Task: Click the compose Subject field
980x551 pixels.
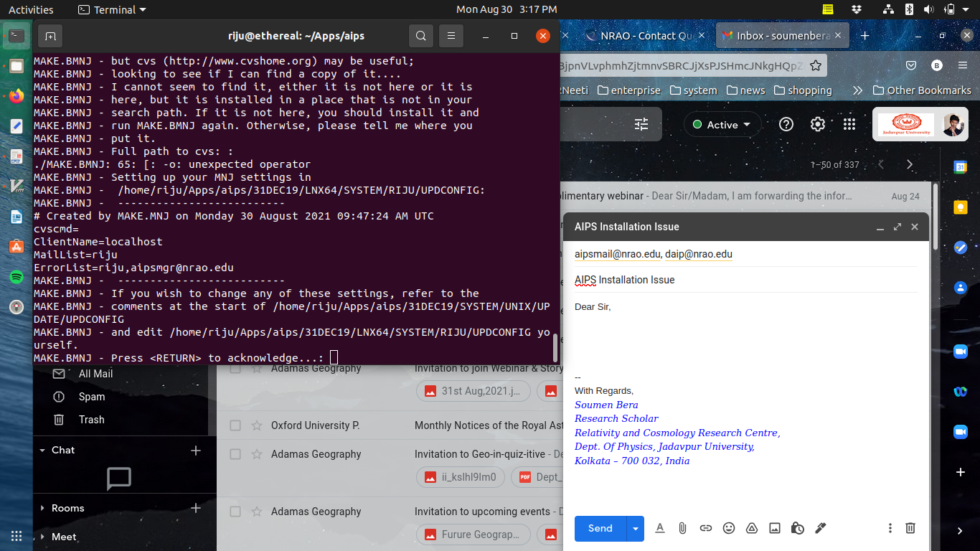Action: point(746,280)
